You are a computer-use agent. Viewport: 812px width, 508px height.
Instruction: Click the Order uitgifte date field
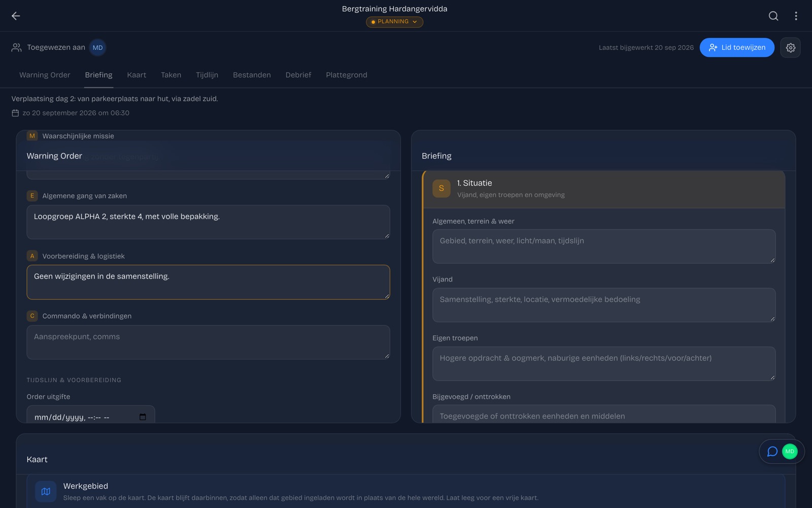pos(91,415)
